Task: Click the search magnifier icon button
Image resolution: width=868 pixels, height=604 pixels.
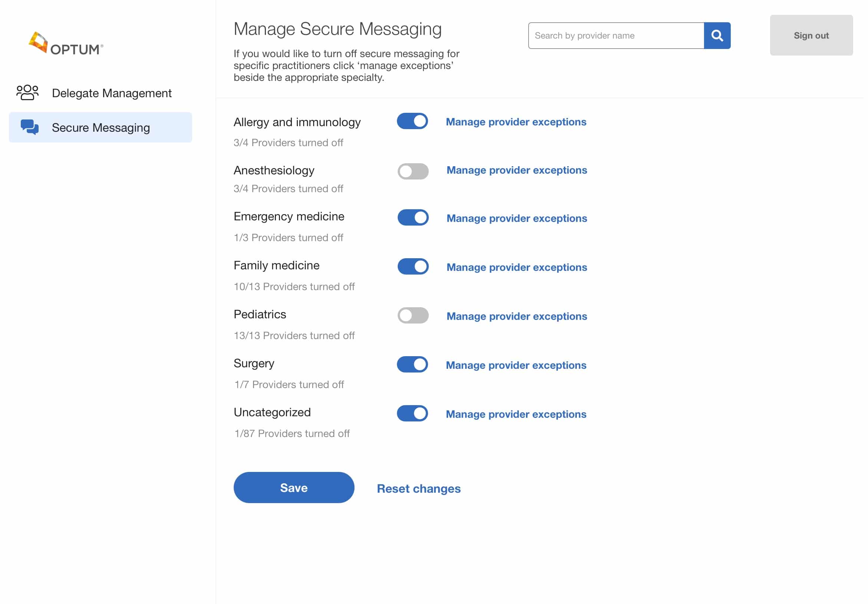Action: 717,36
